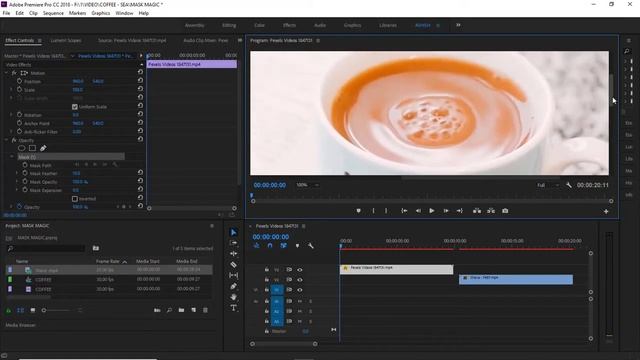This screenshot has width=640, height=360.
Task: Click the timeline horizontal zoom scrollbar
Action: 284,344
